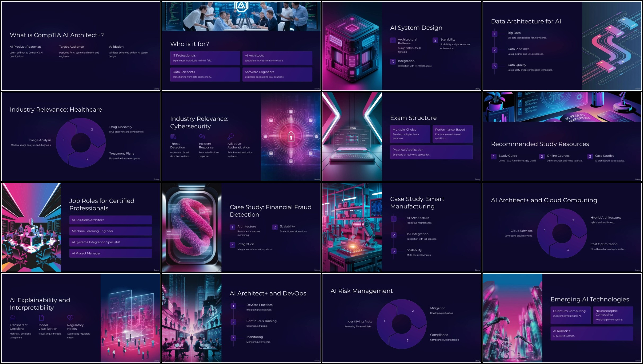Click the Adaptive Authentication key icon
Viewport: 643px width, 364px height.
(230, 137)
